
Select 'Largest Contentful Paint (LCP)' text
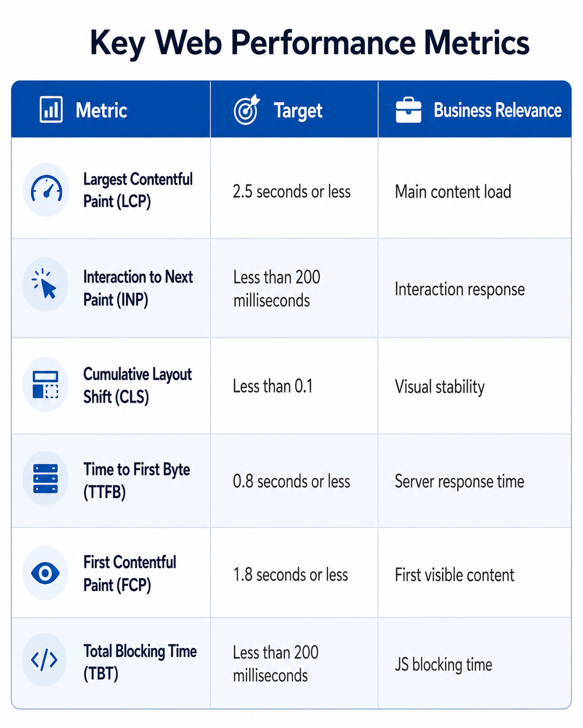coord(138,190)
